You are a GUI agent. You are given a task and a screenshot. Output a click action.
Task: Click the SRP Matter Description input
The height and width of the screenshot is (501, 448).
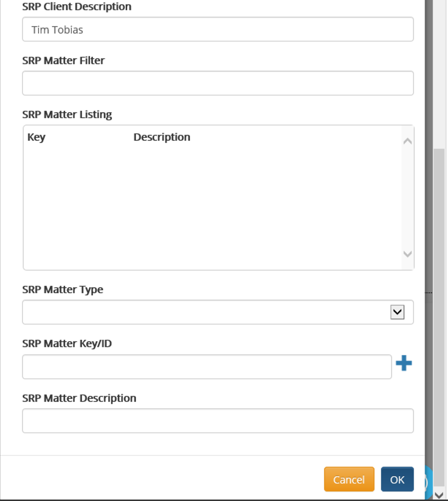(x=218, y=421)
